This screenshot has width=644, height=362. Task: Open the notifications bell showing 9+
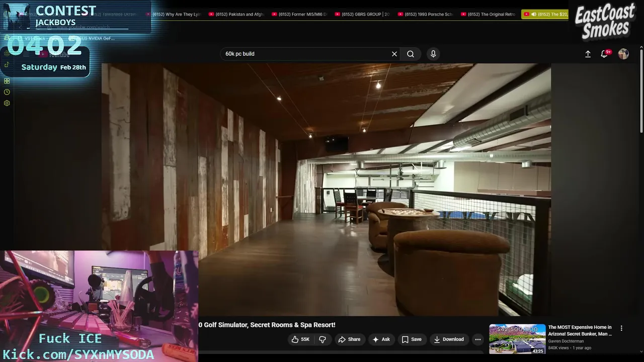coord(605,54)
